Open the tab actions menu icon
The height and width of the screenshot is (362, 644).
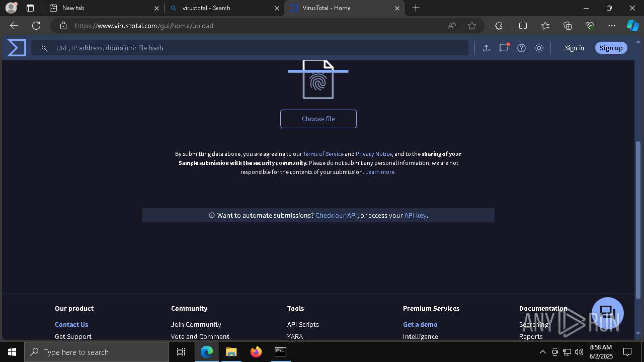[30, 8]
